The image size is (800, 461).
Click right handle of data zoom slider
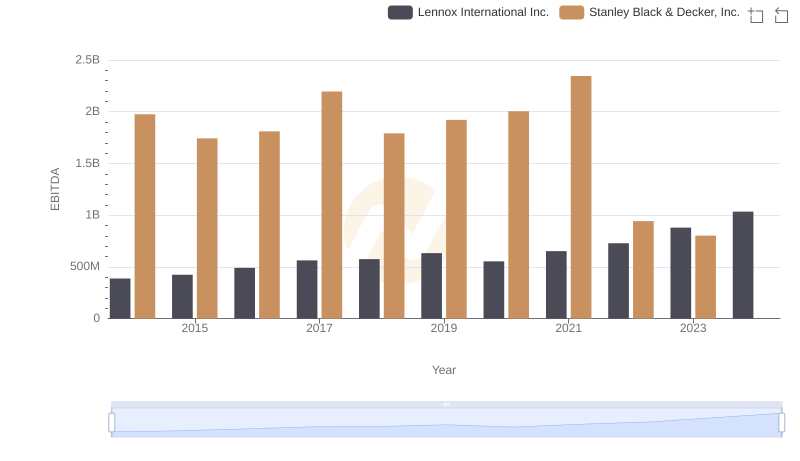coord(781,422)
